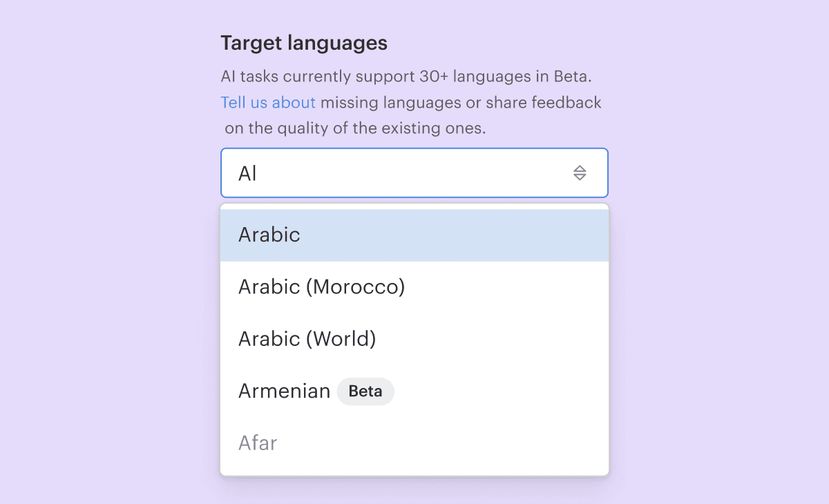Screen dimensions: 829x504
Task: Click the "Target languages" heading
Action: coord(304,43)
